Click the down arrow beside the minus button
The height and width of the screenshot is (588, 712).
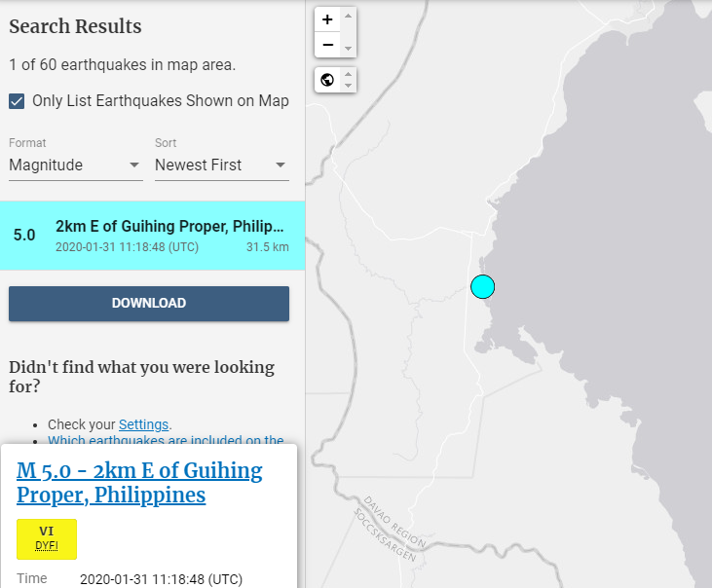pos(349,48)
